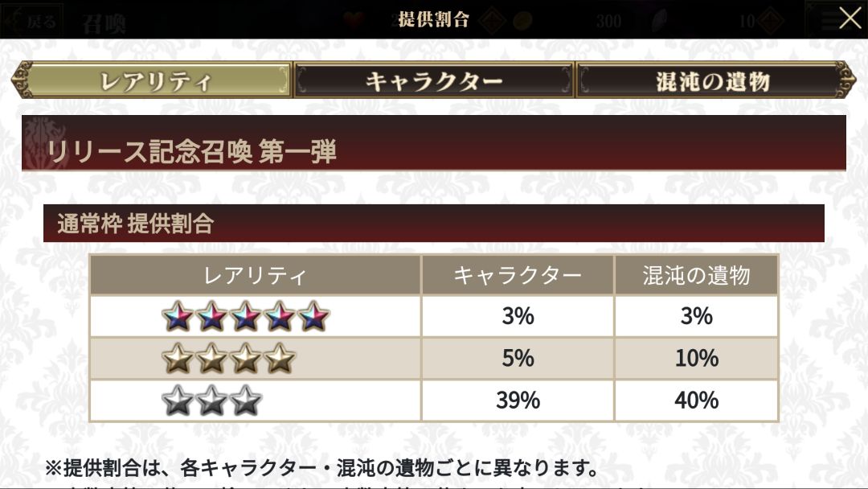Switch to the キャラクター tab
The image size is (868, 489).
(x=434, y=80)
